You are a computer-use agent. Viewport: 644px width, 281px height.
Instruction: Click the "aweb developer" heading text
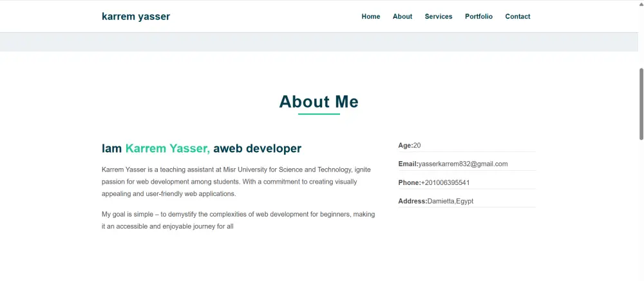click(x=257, y=149)
